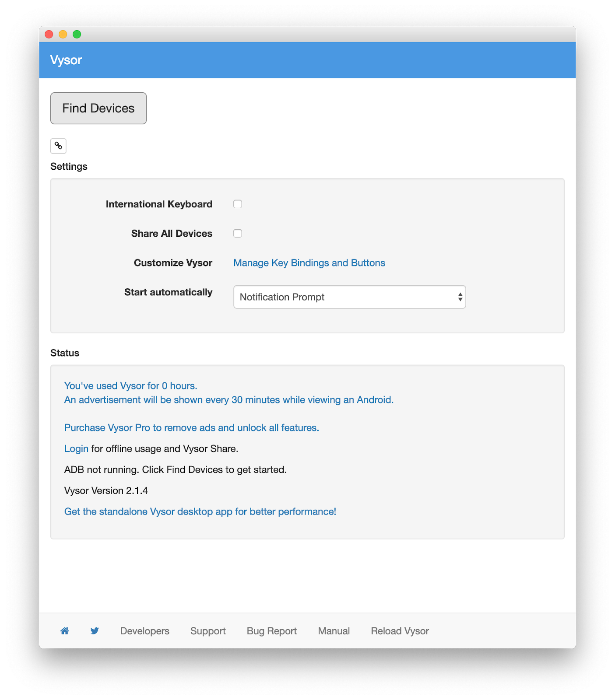Viewport: 615px width, 700px height.
Task: Open Bug Report in the footer
Action: (x=272, y=631)
